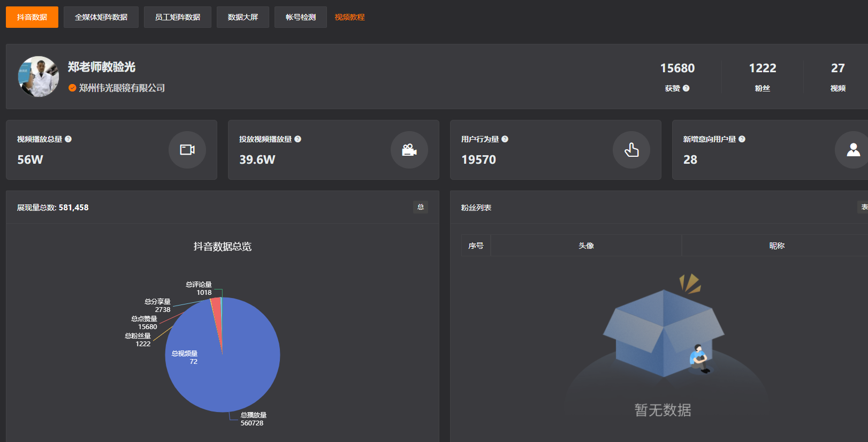The height and width of the screenshot is (442, 868).
Task: Click the 粉丝列表 panel title
Action: (476, 208)
